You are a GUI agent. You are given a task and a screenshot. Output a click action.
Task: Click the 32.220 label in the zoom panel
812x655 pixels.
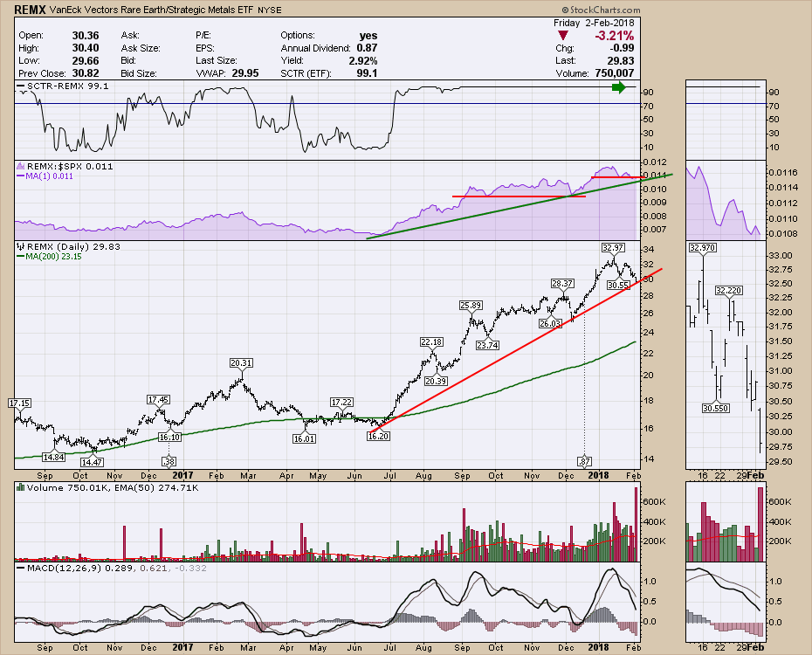(x=729, y=291)
